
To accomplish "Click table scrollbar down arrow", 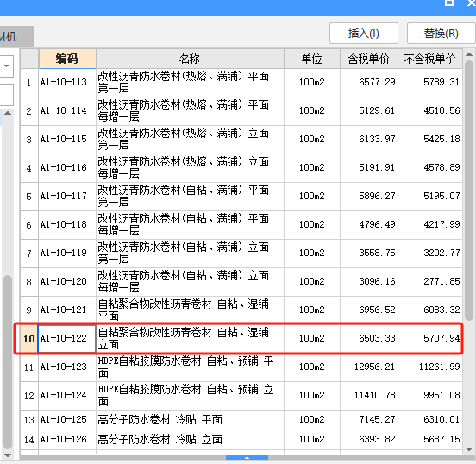I will [x=469, y=449].
